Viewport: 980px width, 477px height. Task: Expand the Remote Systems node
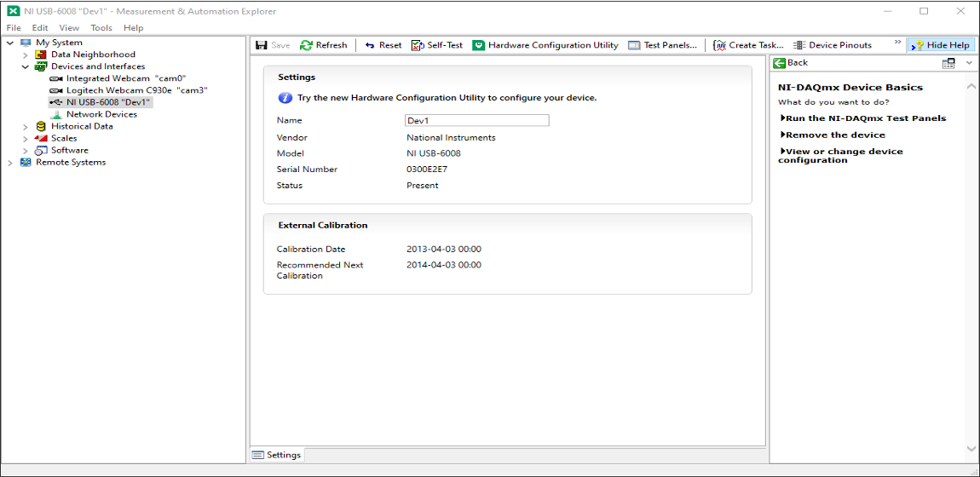click(x=10, y=163)
